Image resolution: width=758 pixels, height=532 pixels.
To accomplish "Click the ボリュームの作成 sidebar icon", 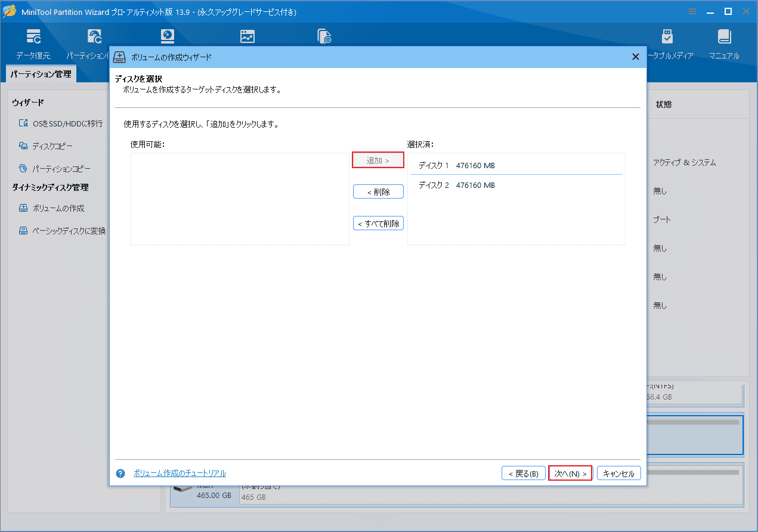I will [23, 208].
